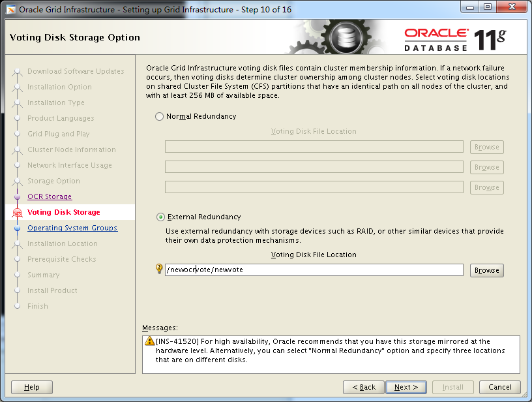Select the Normal Redundancy radio button
The height and width of the screenshot is (402, 532).
click(x=160, y=116)
